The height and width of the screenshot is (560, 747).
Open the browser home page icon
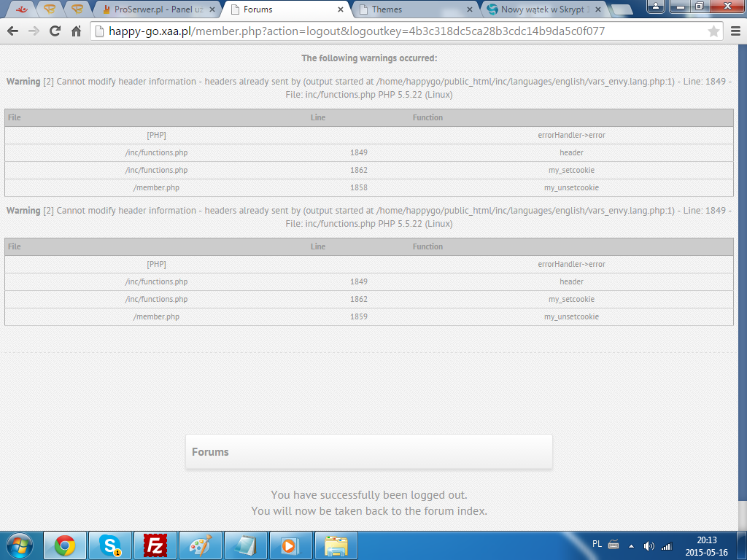tap(76, 31)
